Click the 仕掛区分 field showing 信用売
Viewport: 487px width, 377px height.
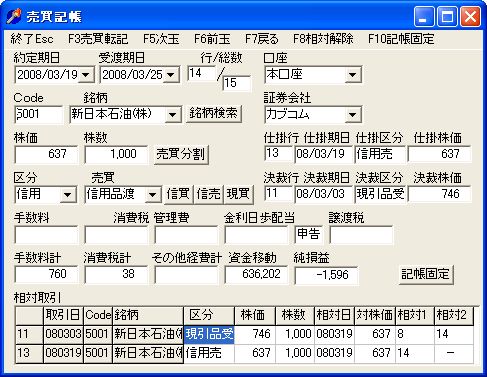pyautogui.click(x=380, y=154)
